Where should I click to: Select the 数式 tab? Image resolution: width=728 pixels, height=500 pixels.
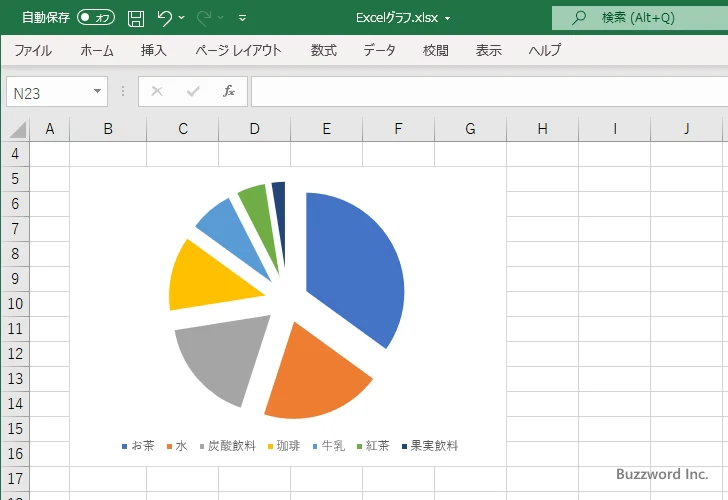[x=324, y=50]
